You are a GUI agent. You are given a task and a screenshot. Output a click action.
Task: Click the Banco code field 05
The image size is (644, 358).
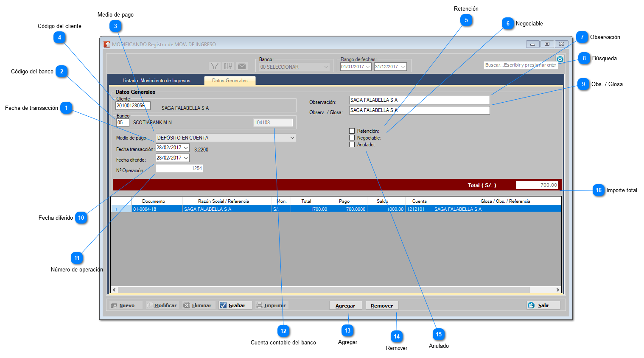point(123,123)
